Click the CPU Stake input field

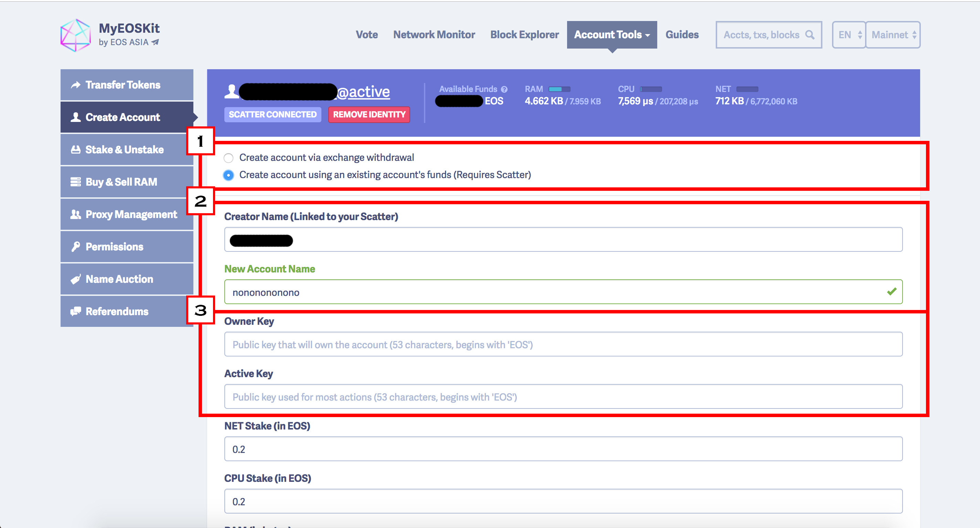click(563, 501)
